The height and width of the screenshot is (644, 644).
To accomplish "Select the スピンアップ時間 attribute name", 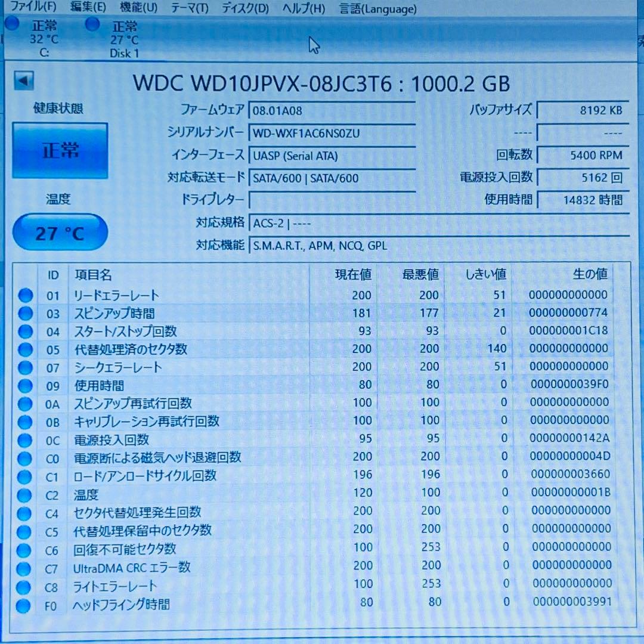I will point(114,314).
